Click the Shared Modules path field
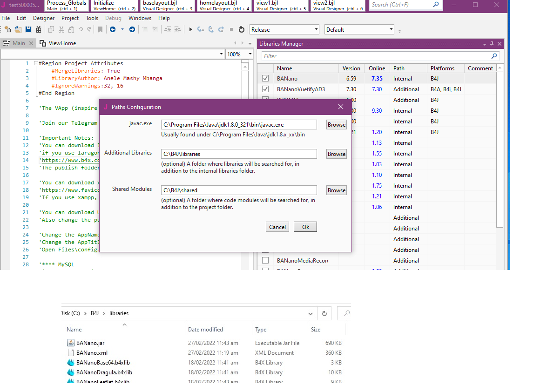The width and height of the screenshot is (554, 392). [239, 190]
